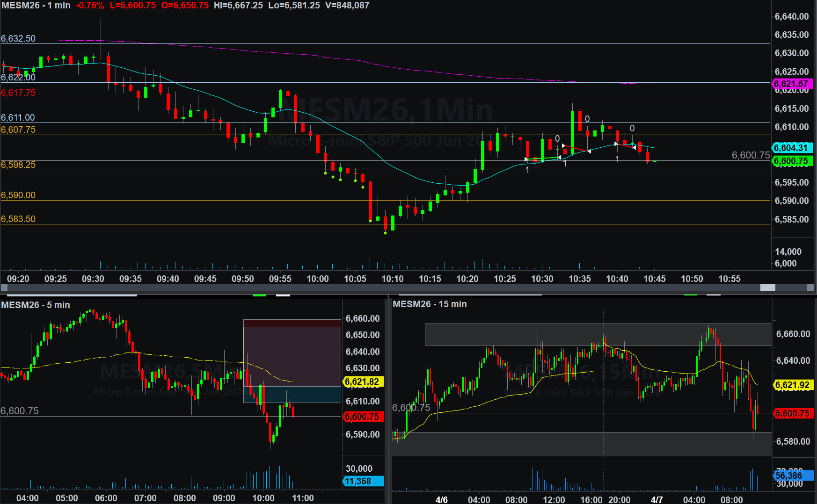
Task: Select the red 6,617.75 level label
Action: pyautogui.click(x=18, y=93)
